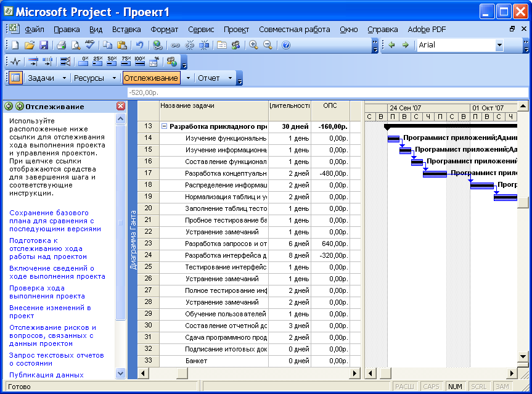Undo the last action

pyautogui.click(x=139, y=45)
